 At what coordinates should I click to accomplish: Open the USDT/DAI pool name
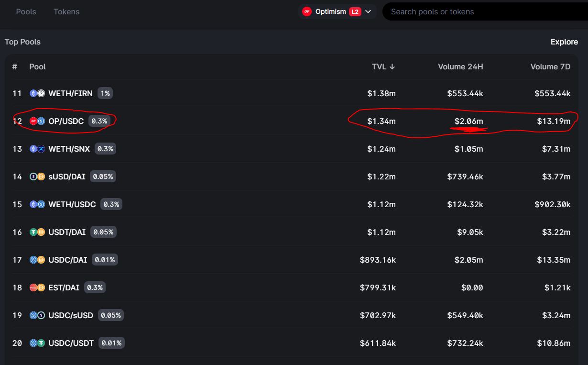67,232
